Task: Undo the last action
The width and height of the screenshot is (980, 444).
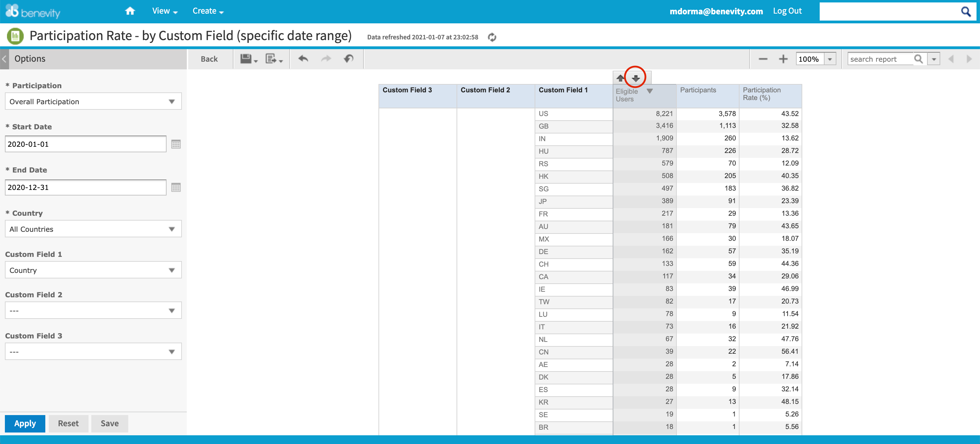Action: click(303, 59)
